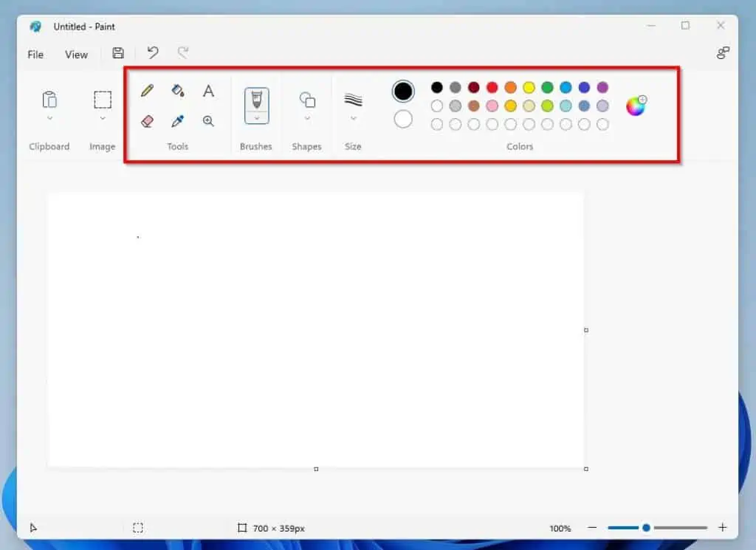Viewport: 756px width, 550px height.
Task: Click the zoom in plus button
Action: click(x=723, y=528)
